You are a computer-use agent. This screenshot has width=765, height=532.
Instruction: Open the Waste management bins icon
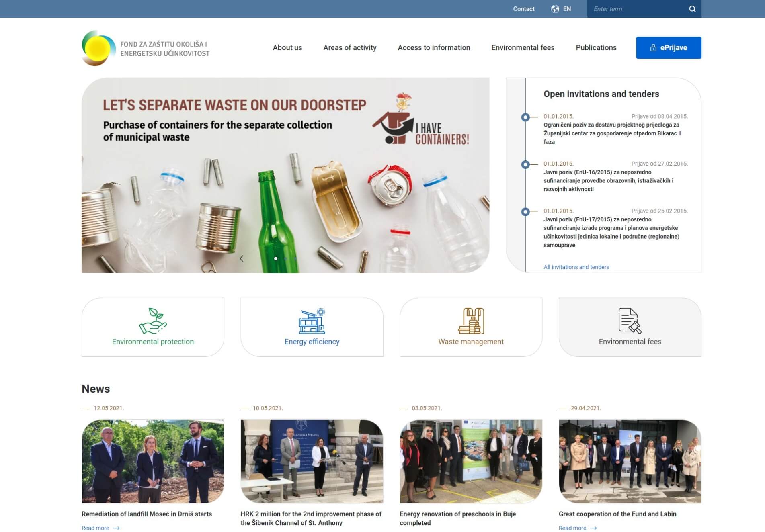coord(471,320)
